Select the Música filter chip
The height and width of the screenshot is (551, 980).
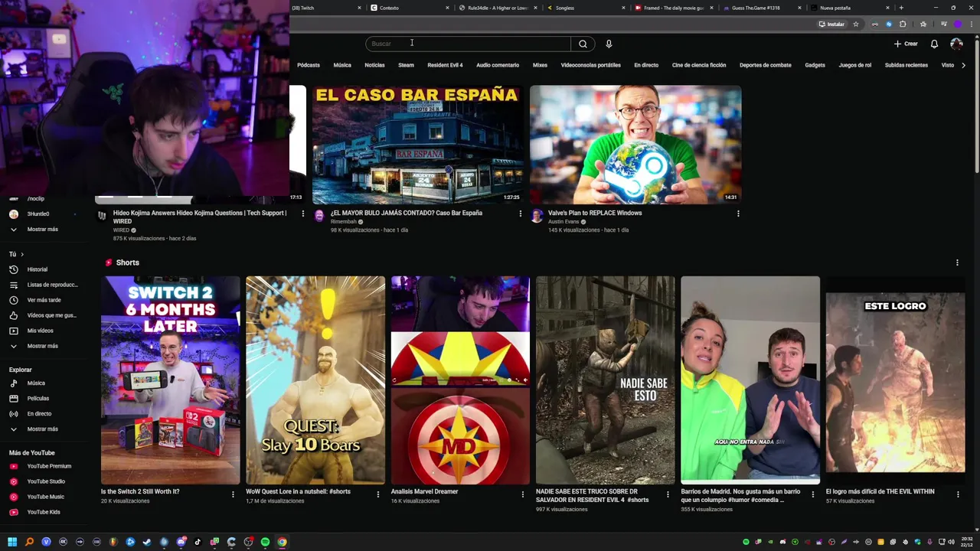pyautogui.click(x=342, y=65)
